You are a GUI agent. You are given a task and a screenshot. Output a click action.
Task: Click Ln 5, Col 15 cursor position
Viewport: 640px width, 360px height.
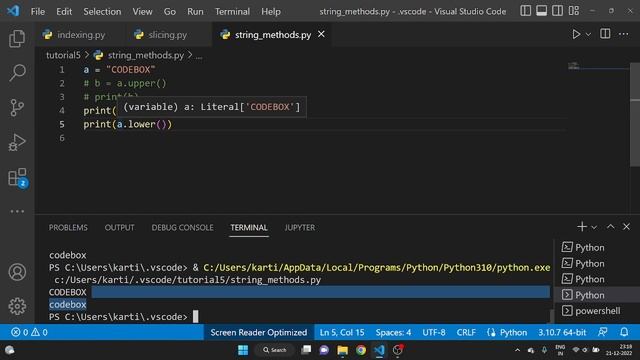point(342,332)
